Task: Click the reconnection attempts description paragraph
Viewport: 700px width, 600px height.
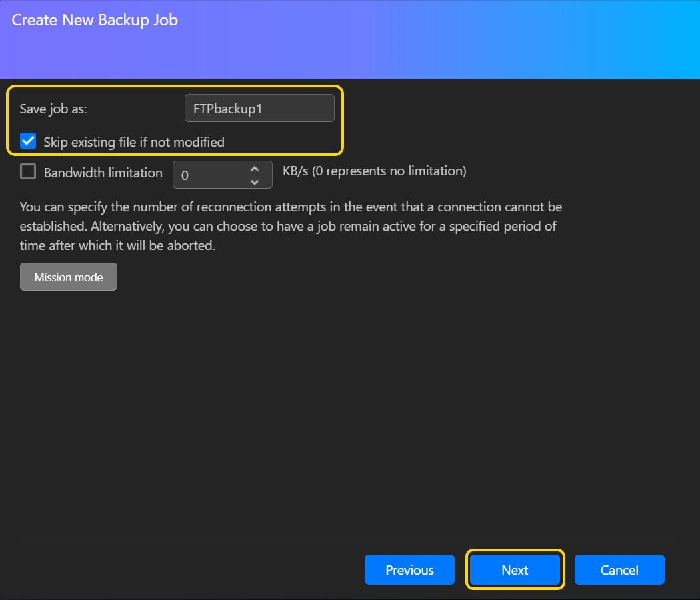Action: coord(290,226)
